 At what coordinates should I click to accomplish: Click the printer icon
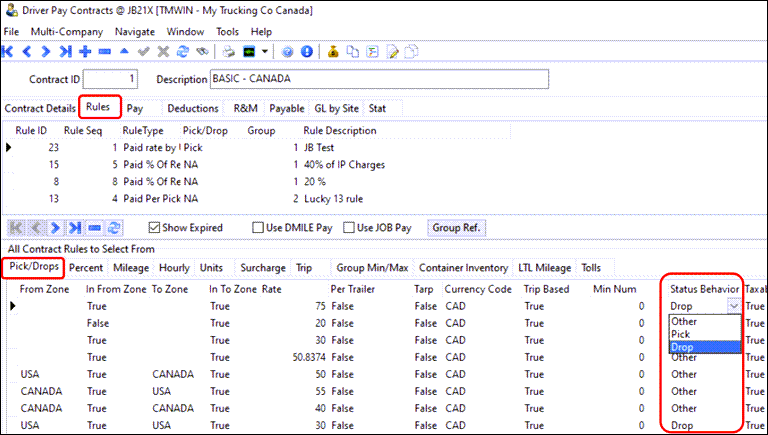(227, 51)
